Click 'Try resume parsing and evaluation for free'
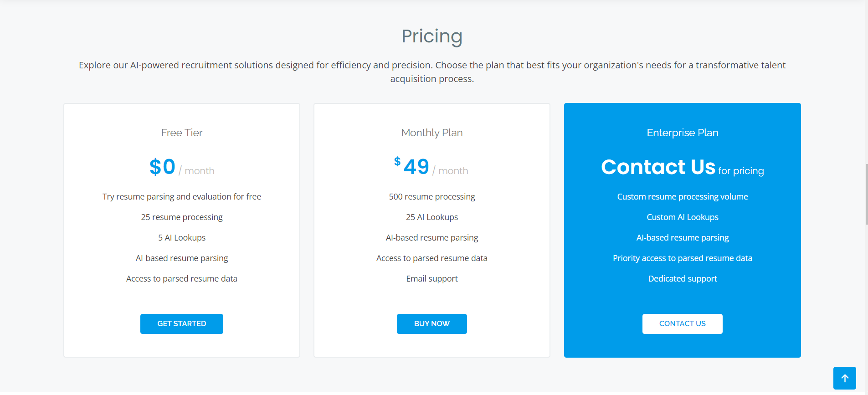868x395 pixels. click(182, 197)
